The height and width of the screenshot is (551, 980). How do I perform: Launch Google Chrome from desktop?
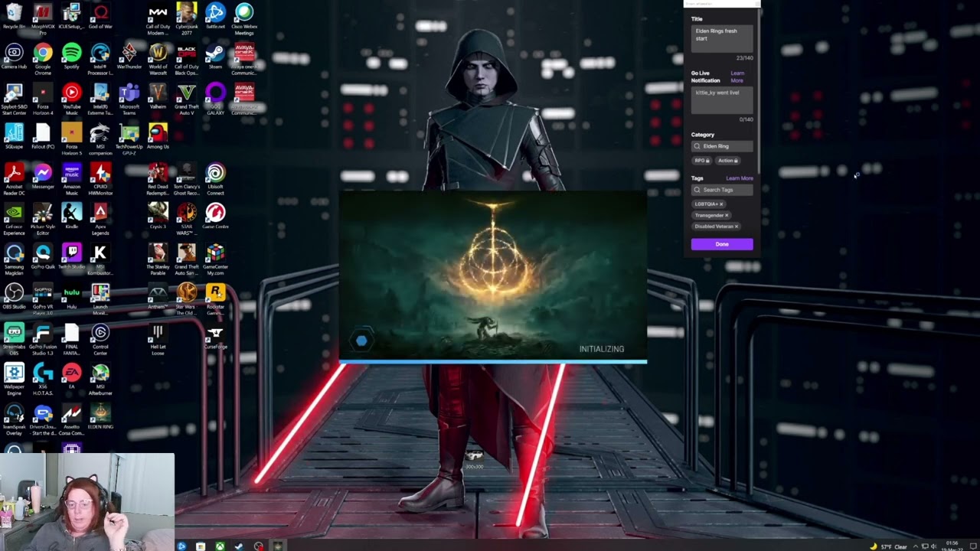coord(43,58)
